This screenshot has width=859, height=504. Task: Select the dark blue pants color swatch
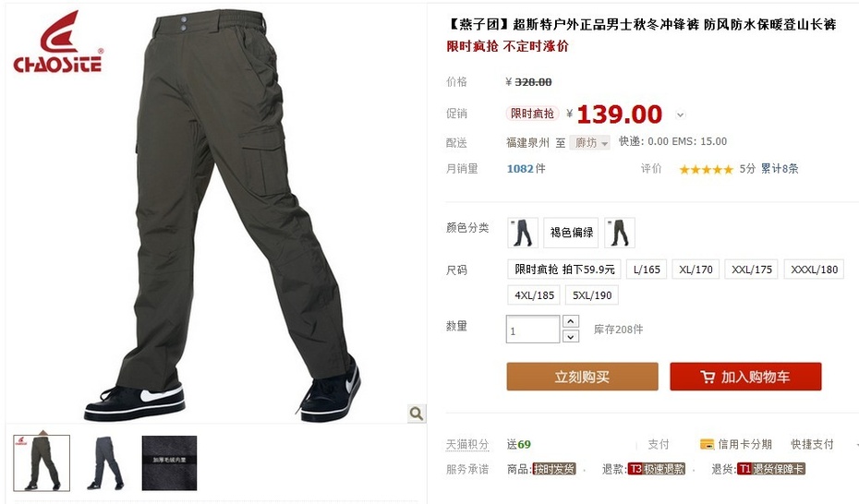click(x=523, y=233)
